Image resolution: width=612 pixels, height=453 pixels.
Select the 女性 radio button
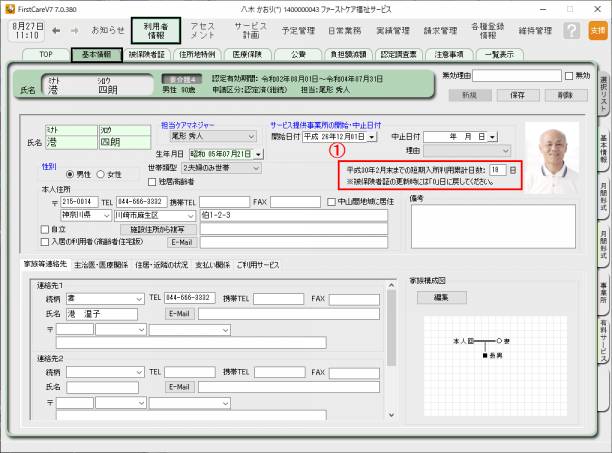[x=98, y=173]
